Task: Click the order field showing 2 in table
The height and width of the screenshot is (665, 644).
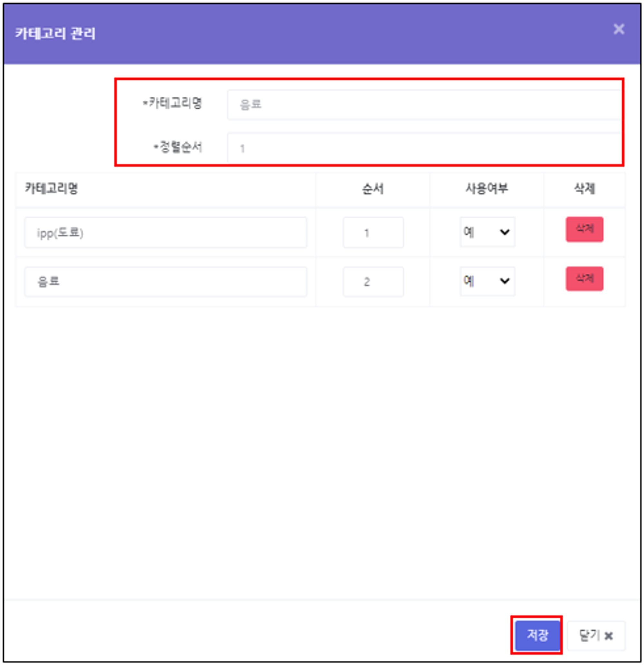Action: pyautogui.click(x=373, y=281)
